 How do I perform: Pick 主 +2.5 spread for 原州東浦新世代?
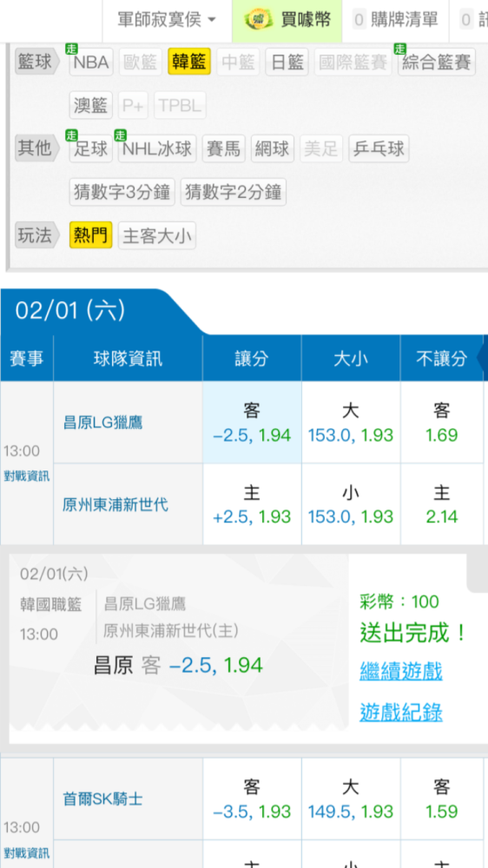(252, 504)
